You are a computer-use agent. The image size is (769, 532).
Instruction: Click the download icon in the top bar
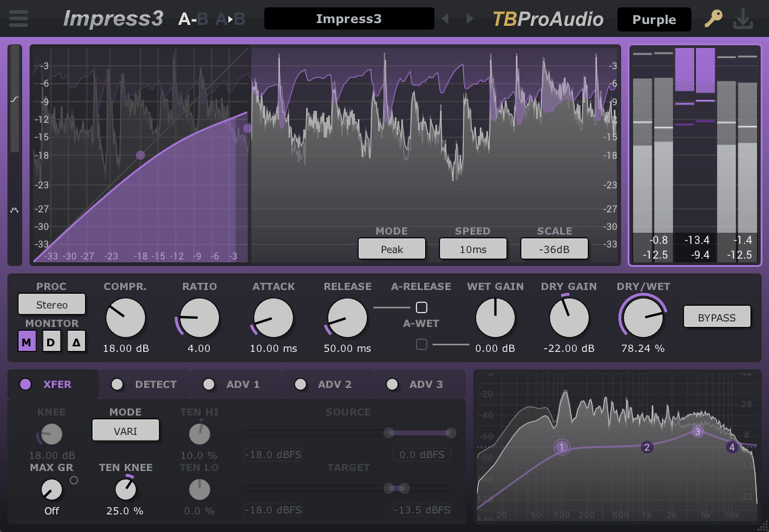pyautogui.click(x=743, y=19)
